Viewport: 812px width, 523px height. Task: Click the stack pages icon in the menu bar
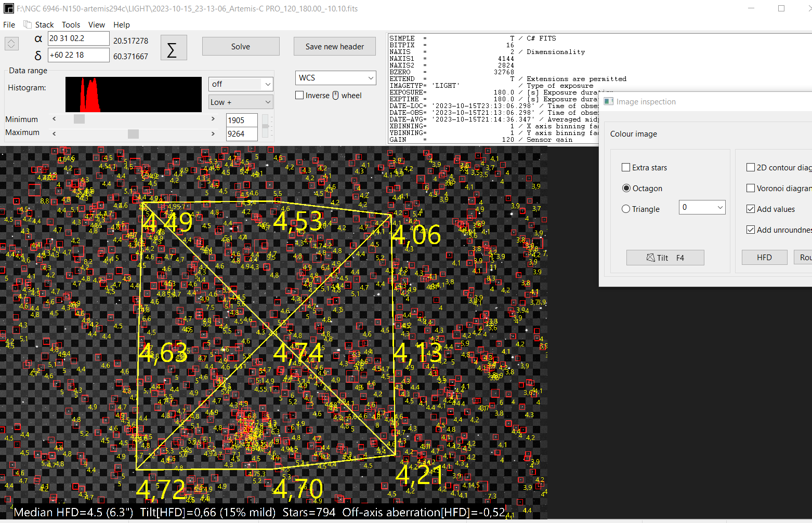pos(28,24)
